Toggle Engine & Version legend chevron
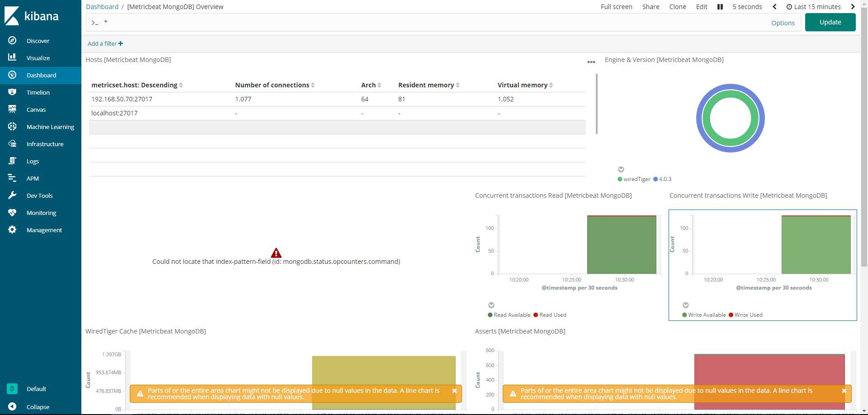Screen dimensions: 868x415 click(621, 169)
